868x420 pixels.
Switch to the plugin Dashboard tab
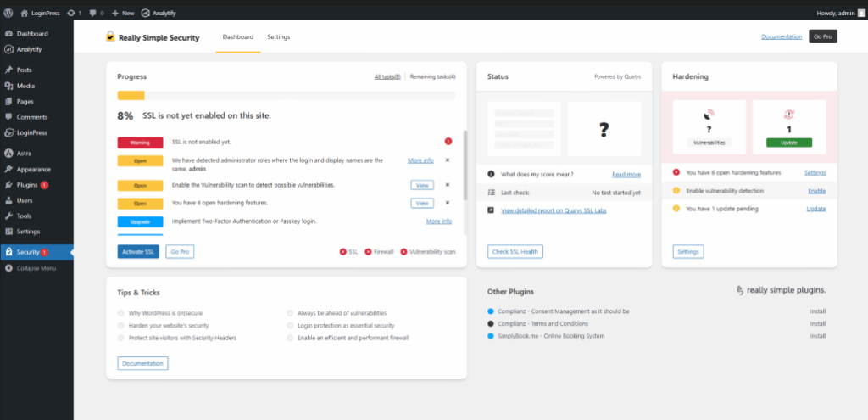(x=238, y=37)
